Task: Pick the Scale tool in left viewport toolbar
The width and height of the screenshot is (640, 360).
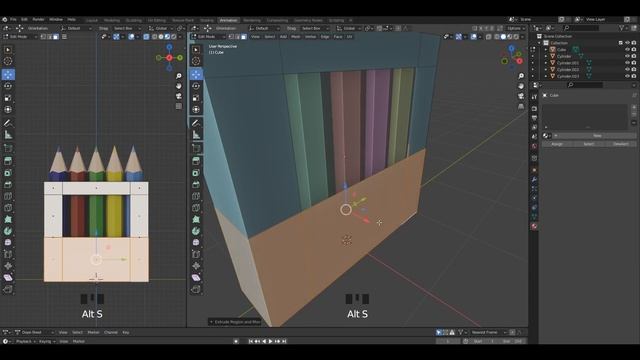Action: pyautogui.click(x=8, y=98)
